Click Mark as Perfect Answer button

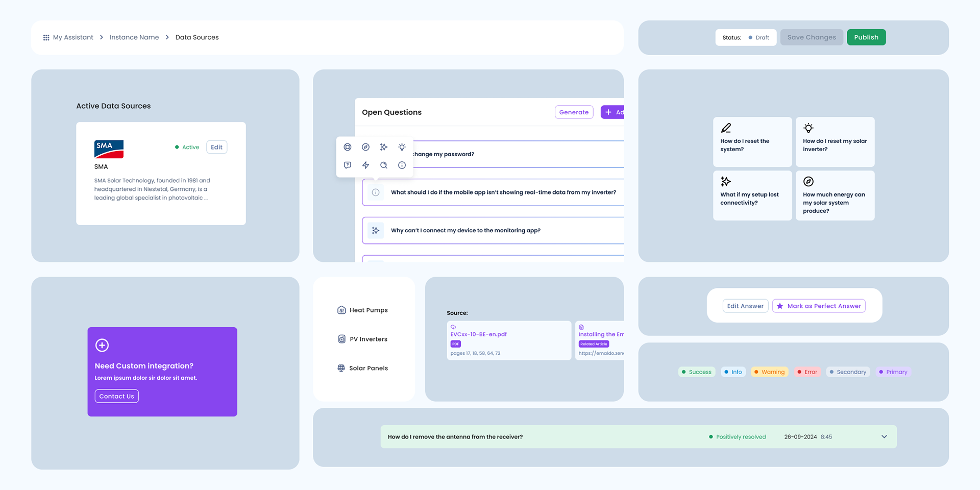[x=819, y=306]
